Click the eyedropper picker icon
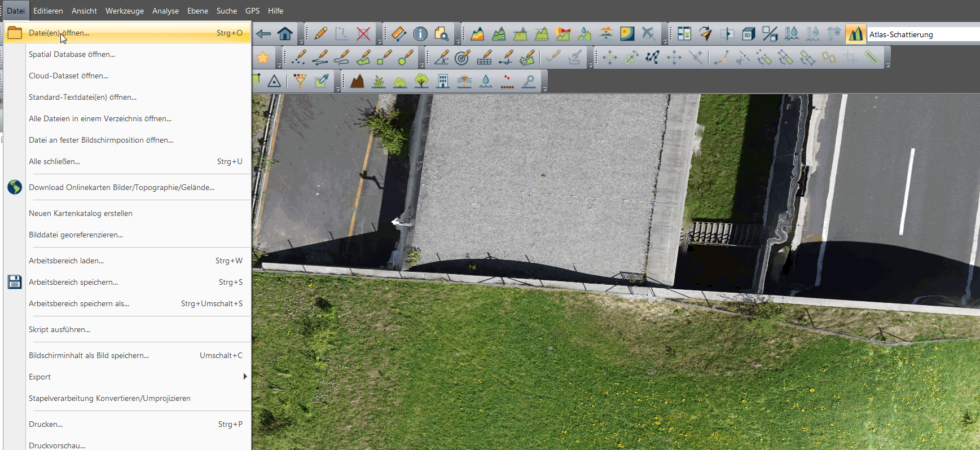 click(x=322, y=81)
